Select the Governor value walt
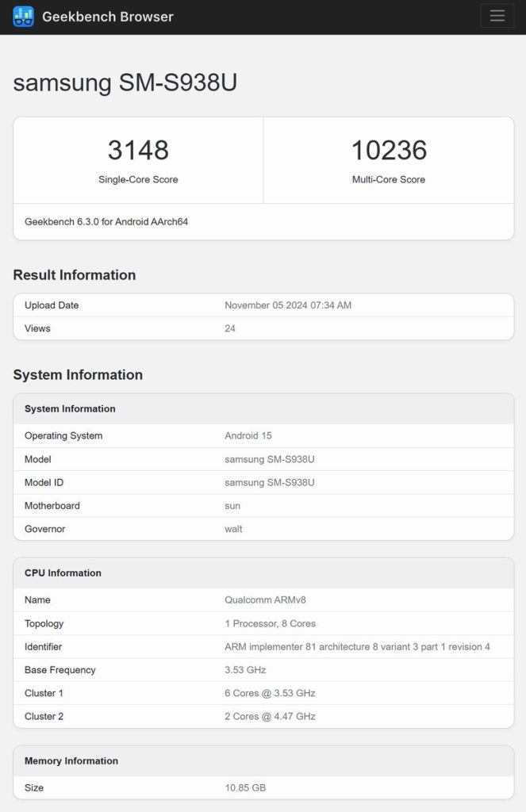The height and width of the screenshot is (812, 526). click(233, 529)
